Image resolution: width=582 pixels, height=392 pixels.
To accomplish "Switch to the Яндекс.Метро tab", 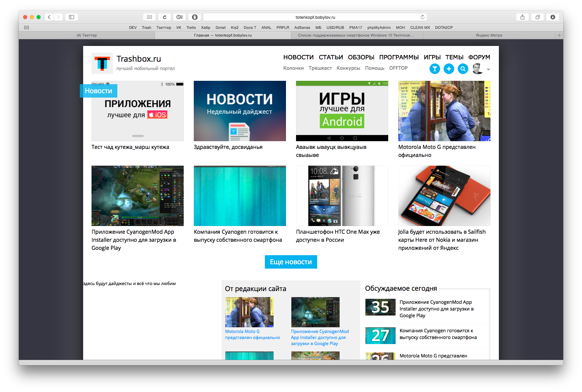I will tap(489, 35).
